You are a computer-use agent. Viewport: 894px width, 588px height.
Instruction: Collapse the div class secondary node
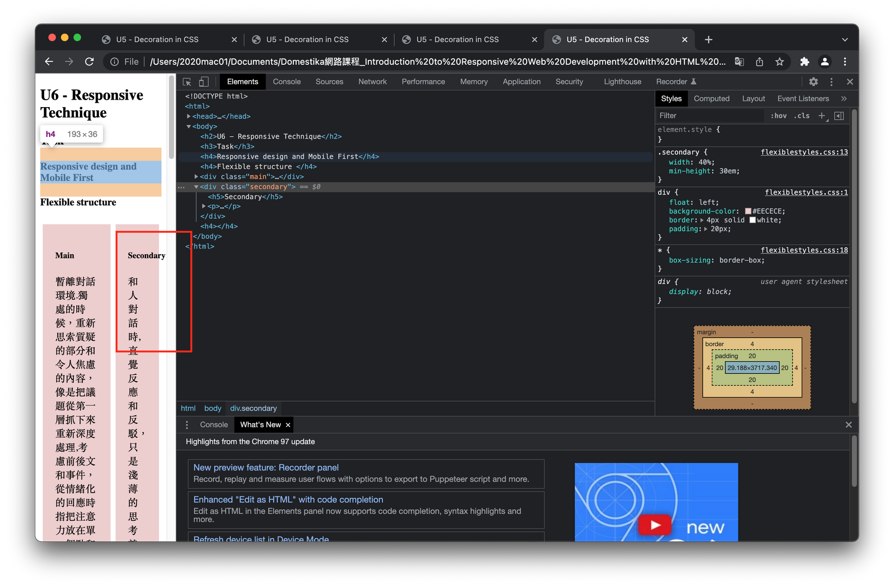[196, 187]
